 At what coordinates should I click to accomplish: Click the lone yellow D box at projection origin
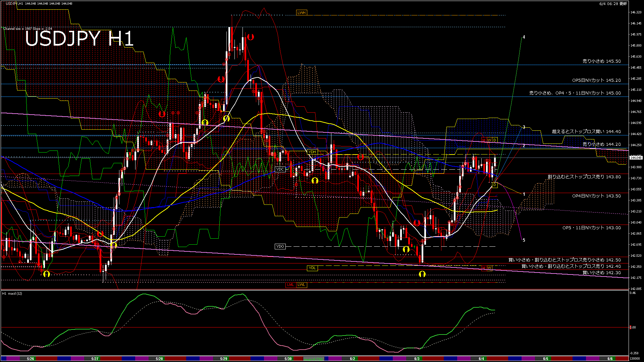point(494,185)
